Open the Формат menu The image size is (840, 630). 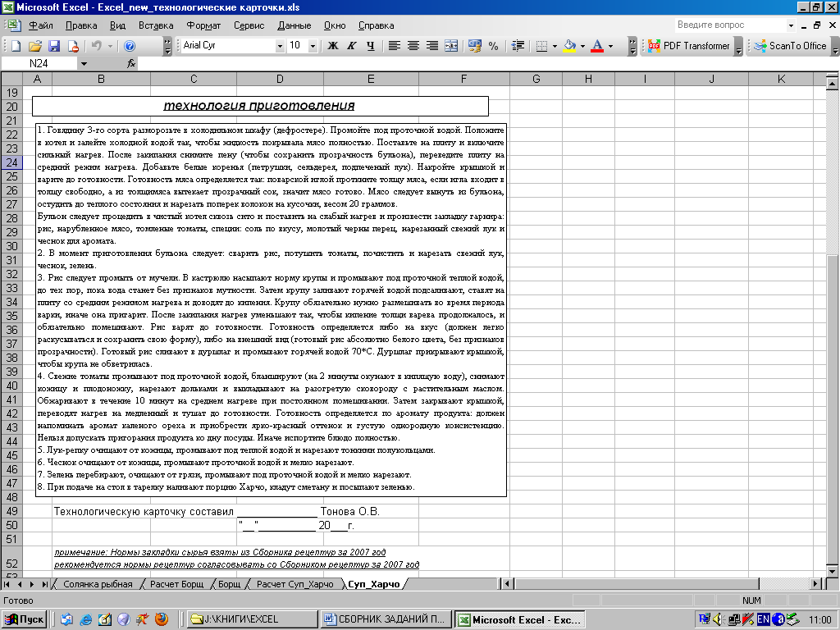(203, 25)
